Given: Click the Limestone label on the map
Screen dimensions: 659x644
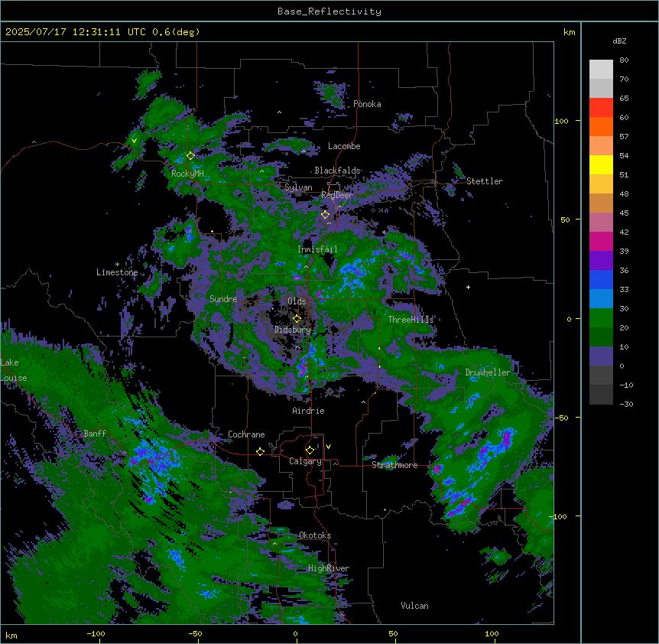Looking at the screenshot, I should 117,272.
